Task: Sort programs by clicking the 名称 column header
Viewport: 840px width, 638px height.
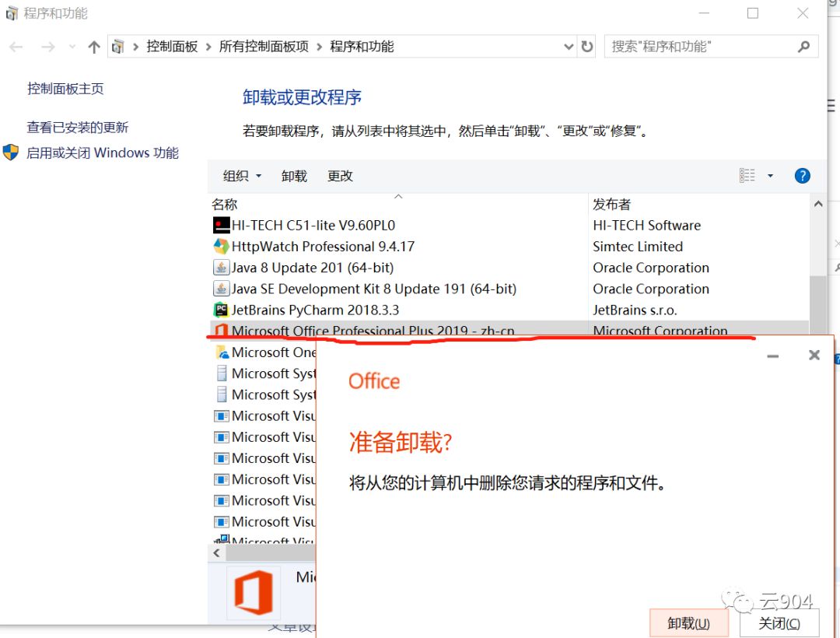Action: tap(223, 204)
